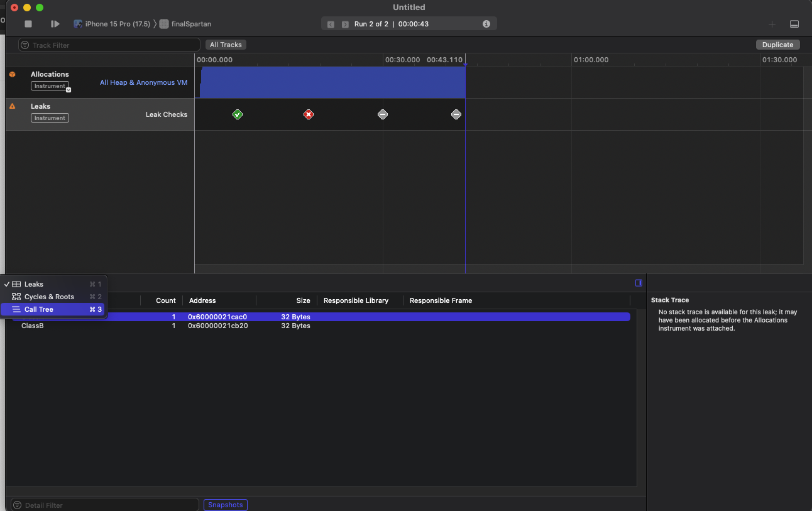Click the Duplicate button
This screenshot has height=511, width=812.
pos(778,45)
